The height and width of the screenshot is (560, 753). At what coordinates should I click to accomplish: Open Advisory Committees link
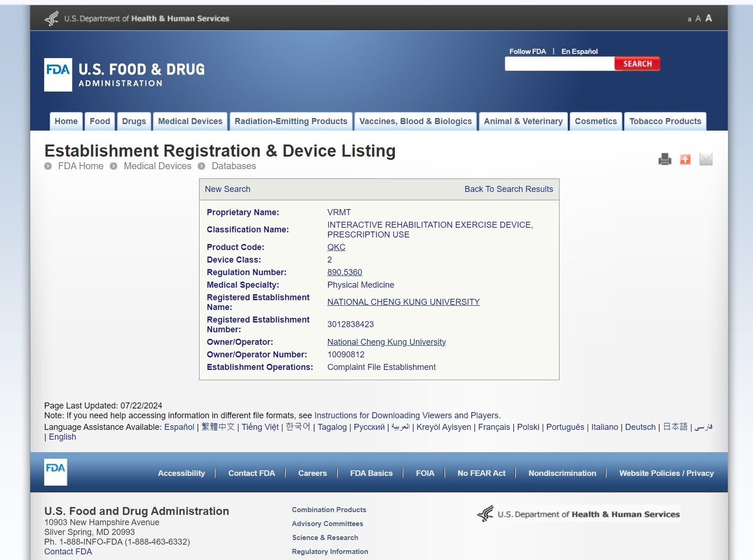pyautogui.click(x=327, y=524)
